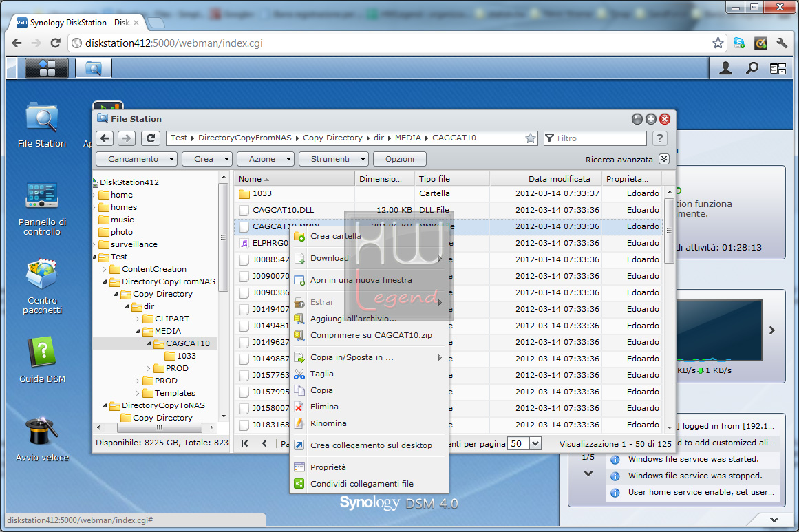This screenshot has width=799, height=532.
Task: Open a new browser tab
Action: click(x=156, y=23)
